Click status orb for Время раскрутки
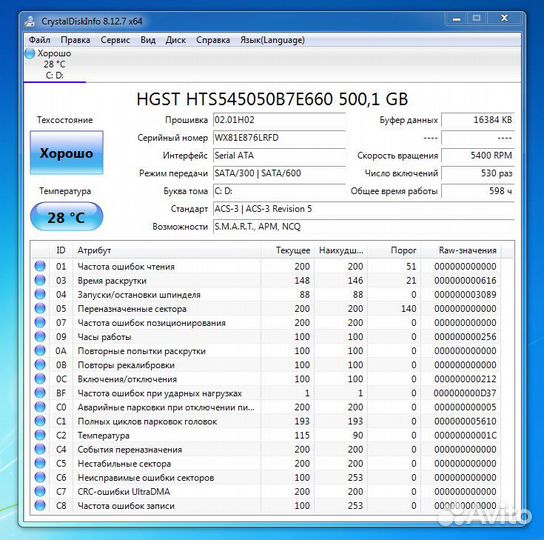Image resolution: width=544 pixels, height=540 pixels. (x=40, y=280)
